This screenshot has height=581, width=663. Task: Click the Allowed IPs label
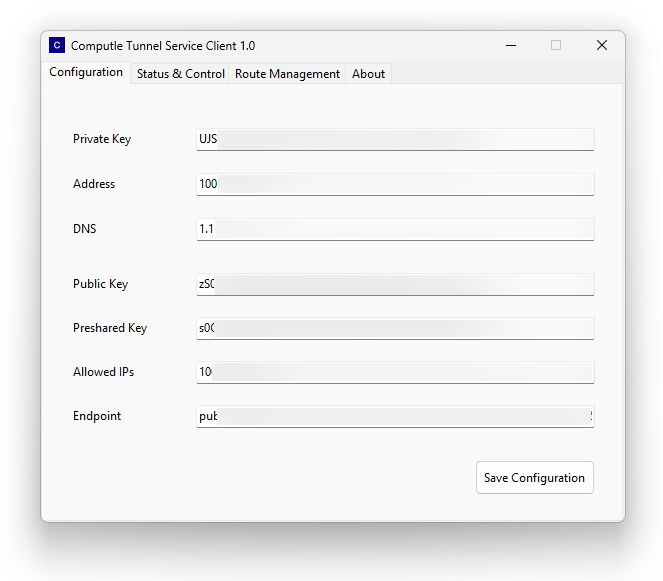click(x=103, y=372)
